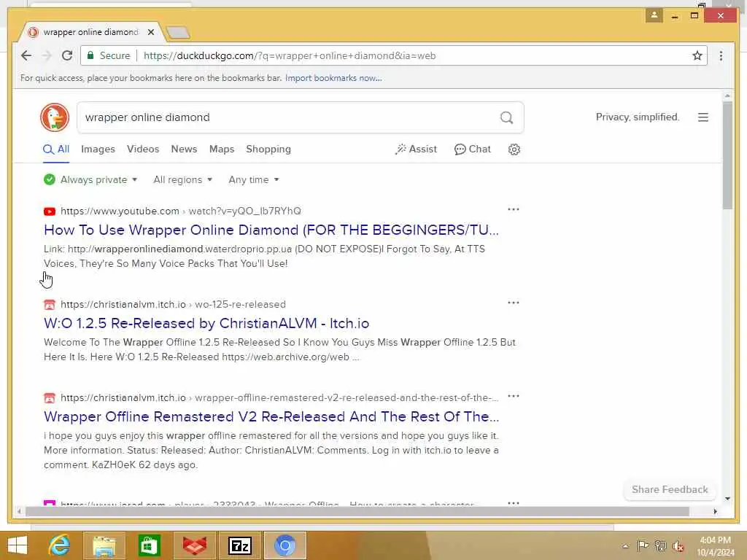Click the youtube.com result URL text
This screenshot has height=560, width=747.
pyautogui.click(x=181, y=211)
